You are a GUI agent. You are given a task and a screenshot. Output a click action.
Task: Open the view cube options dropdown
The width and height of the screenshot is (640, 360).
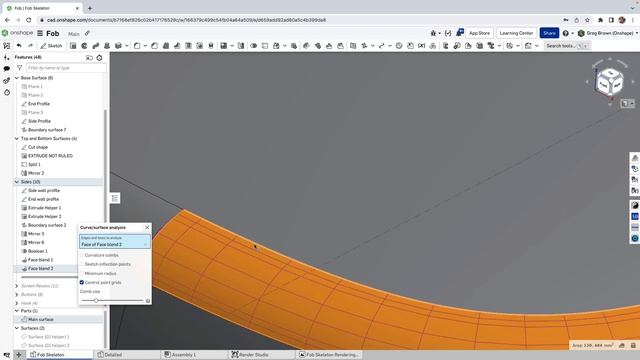click(x=627, y=104)
